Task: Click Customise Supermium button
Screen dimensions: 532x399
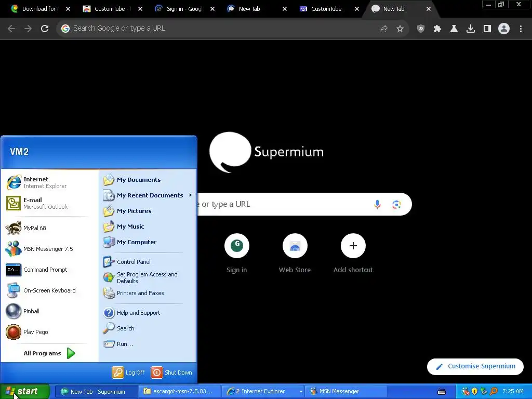Action: (x=475, y=366)
